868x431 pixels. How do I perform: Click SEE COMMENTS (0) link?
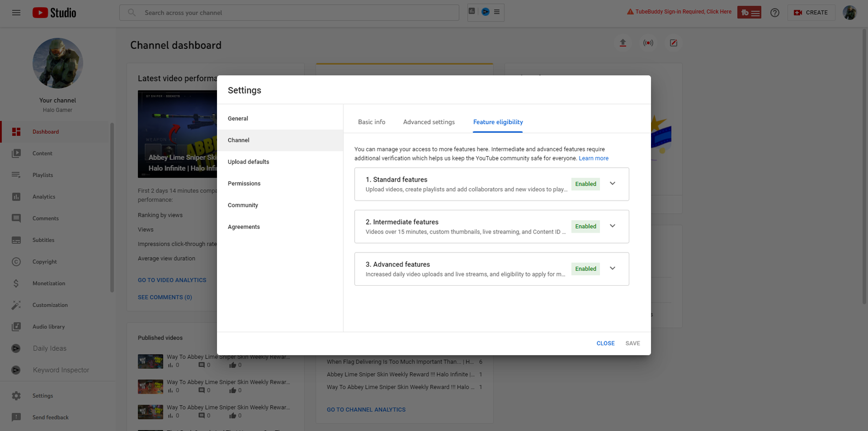pos(165,297)
